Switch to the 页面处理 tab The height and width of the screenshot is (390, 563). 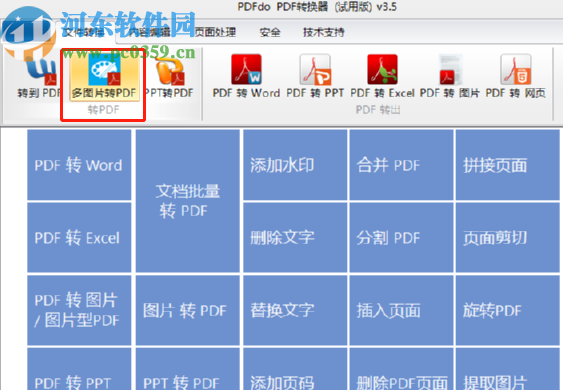coord(214,32)
